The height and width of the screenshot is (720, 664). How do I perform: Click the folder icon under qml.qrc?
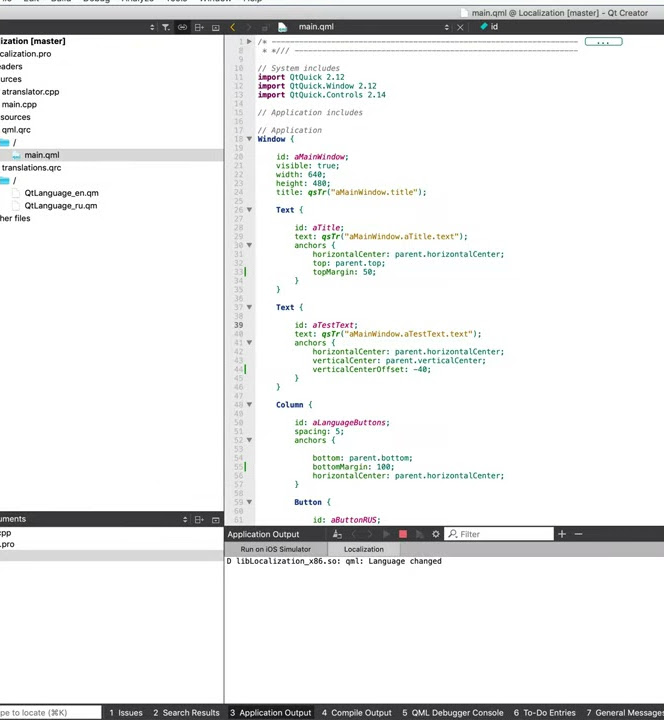click(5, 142)
